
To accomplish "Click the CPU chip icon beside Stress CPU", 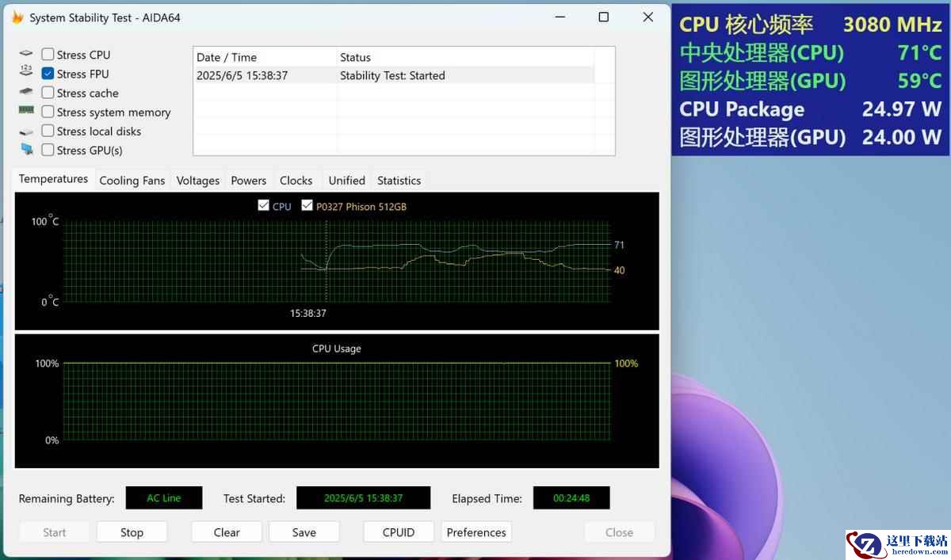I will 26,54.
